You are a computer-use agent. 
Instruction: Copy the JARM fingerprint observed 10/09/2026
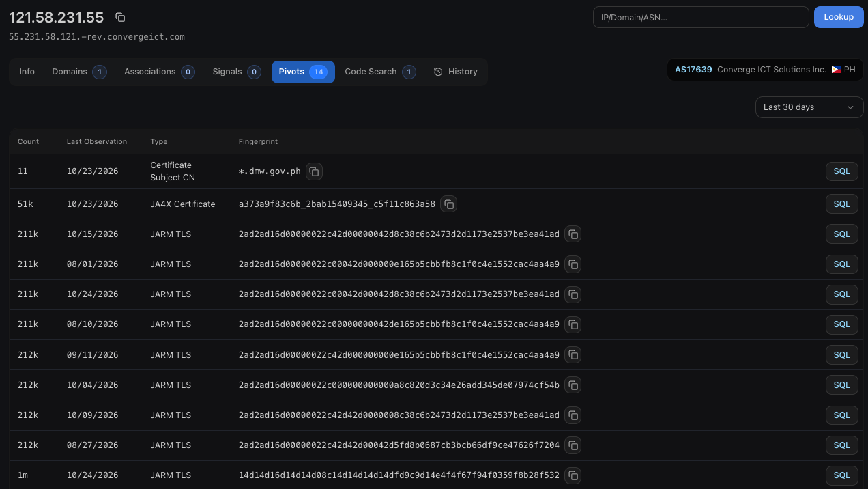(x=573, y=415)
